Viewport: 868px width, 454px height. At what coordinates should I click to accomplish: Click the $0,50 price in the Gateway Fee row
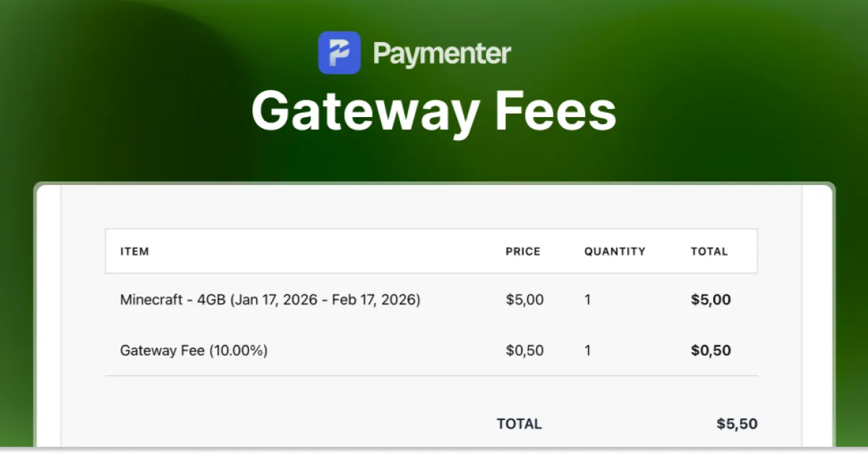point(524,351)
